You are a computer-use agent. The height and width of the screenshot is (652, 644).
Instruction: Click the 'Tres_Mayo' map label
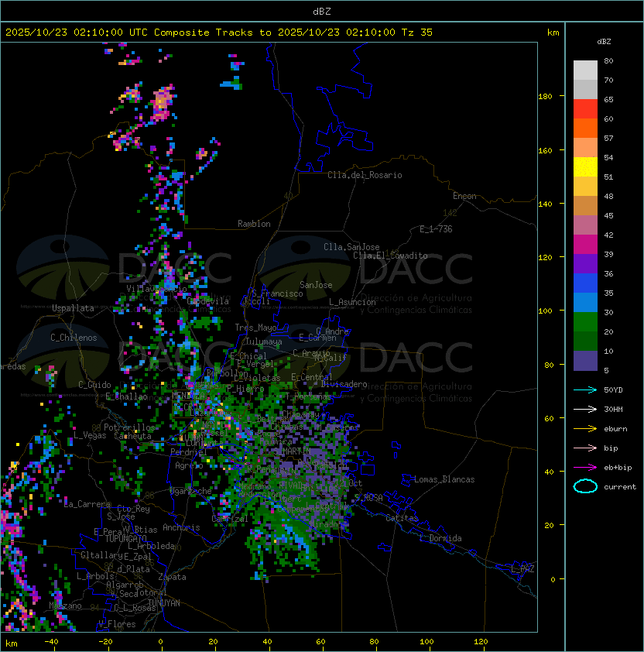[x=255, y=328]
